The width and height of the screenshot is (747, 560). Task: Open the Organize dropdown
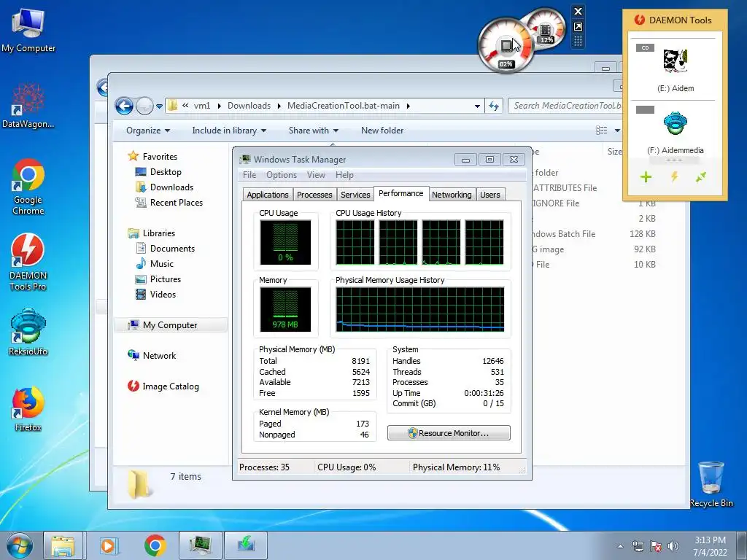147,131
